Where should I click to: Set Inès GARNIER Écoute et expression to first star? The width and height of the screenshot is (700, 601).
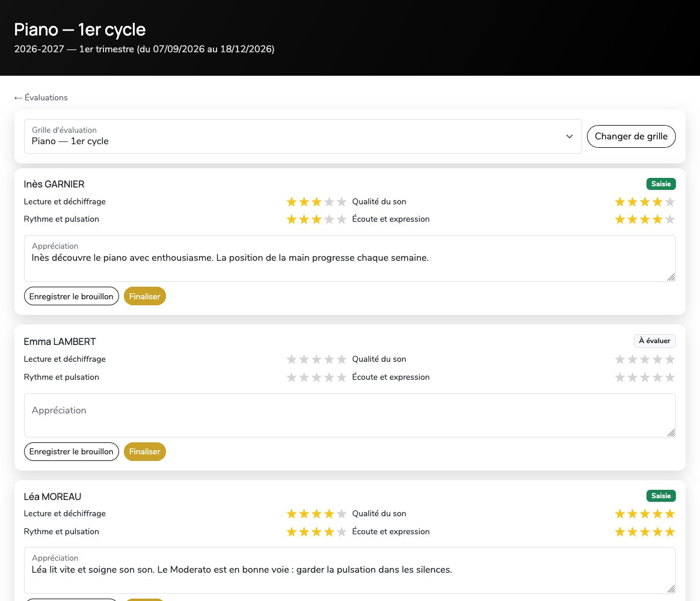tap(619, 219)
